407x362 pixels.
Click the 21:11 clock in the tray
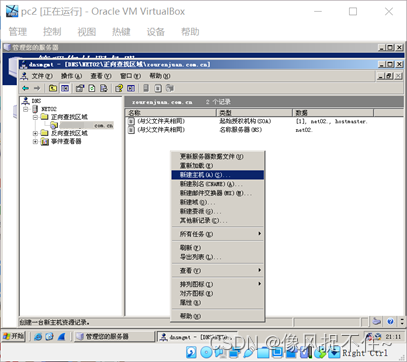393,337
